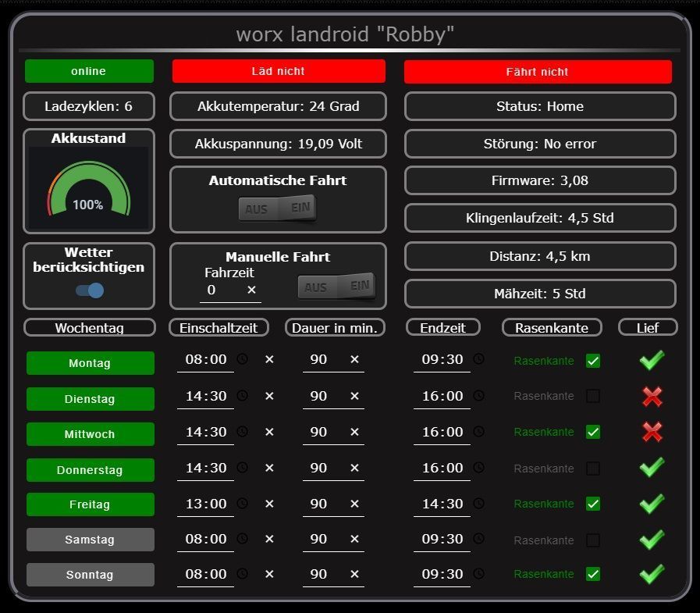
Task: Clear the Dienstag Einschaltzeit with its X icon
Action: (x=269, y=396)
